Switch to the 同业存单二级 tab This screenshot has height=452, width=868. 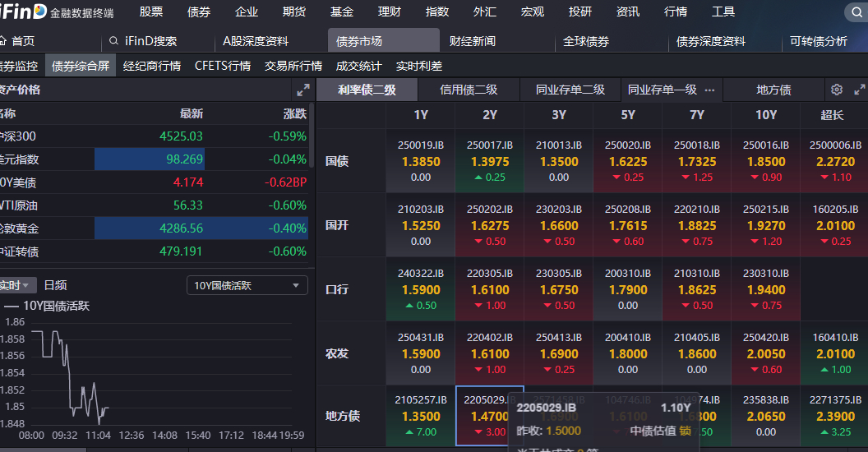(x=570, y=90)
